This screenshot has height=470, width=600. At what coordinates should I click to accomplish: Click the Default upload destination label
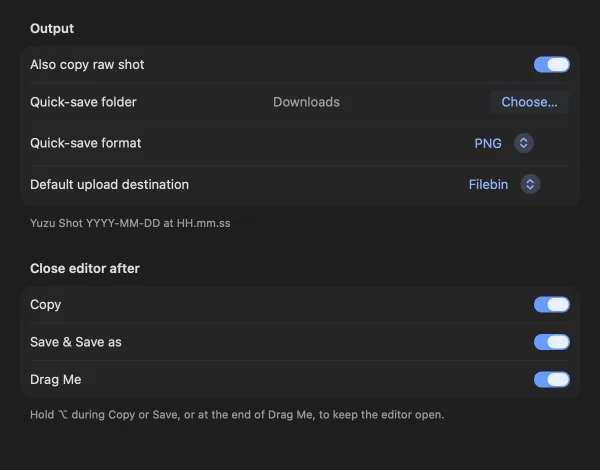click(x=109, y=184)
